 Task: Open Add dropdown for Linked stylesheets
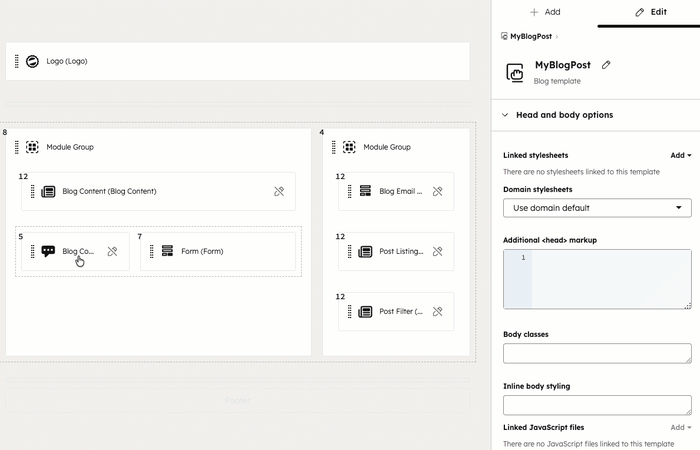coord(680,155)
